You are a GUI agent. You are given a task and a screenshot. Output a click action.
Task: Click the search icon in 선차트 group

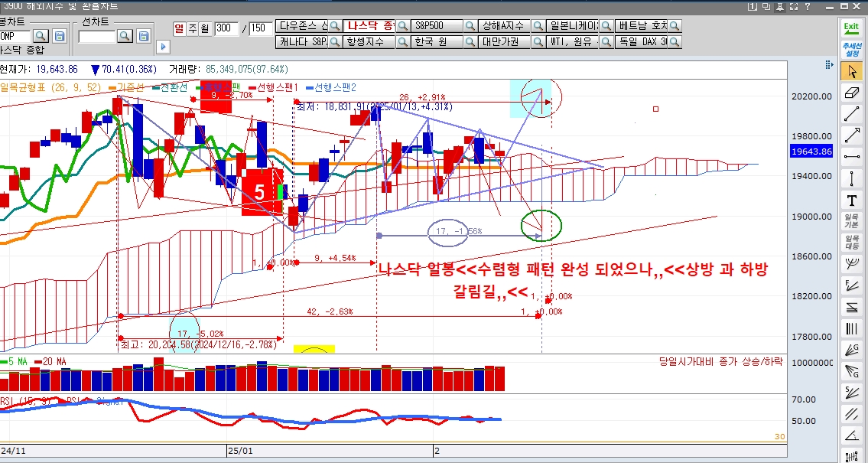click(125, 36)
